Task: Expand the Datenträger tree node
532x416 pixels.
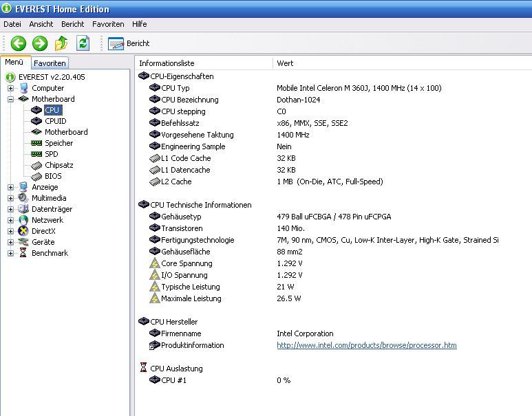Action: click(10, 209)
